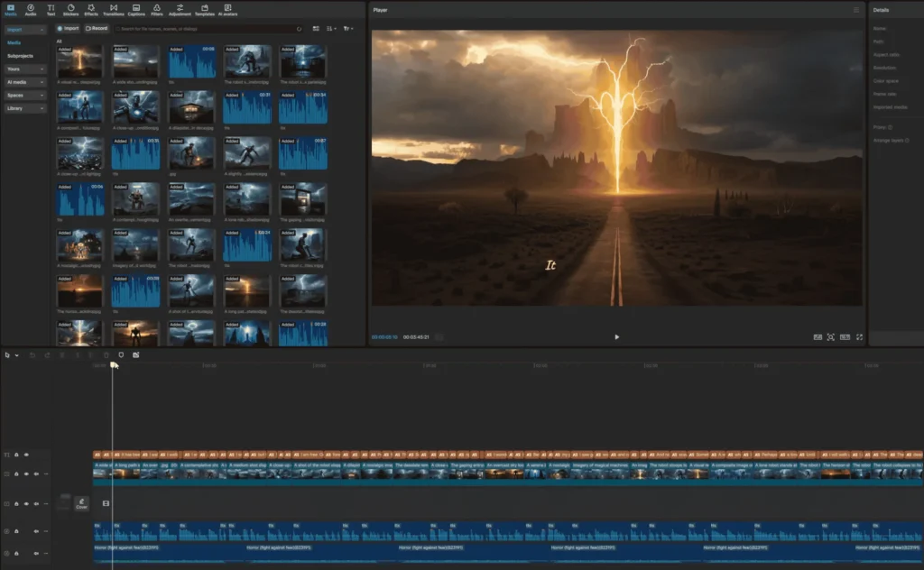Open the Player panel menu icon
This screenshot has width=924, height=570.
tap(855, 10)
